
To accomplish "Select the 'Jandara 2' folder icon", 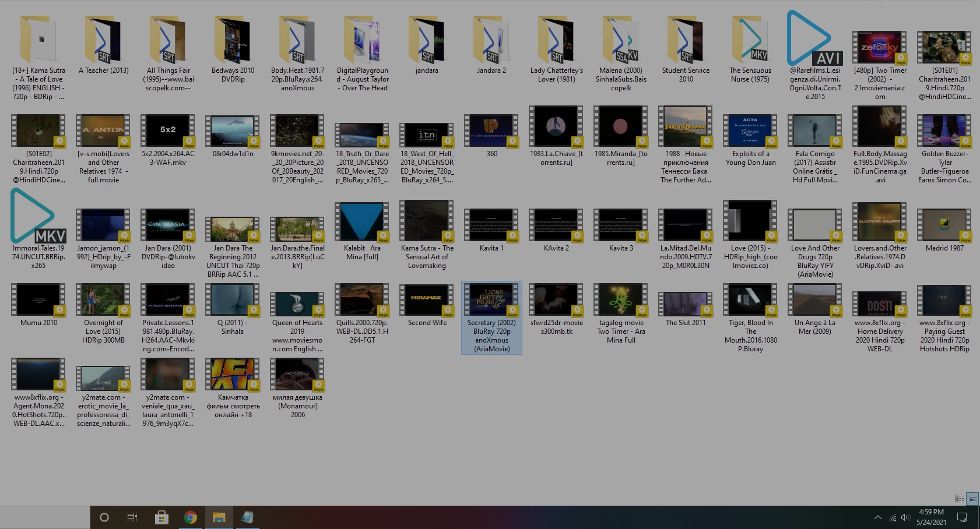I will (x=491, y=40).
